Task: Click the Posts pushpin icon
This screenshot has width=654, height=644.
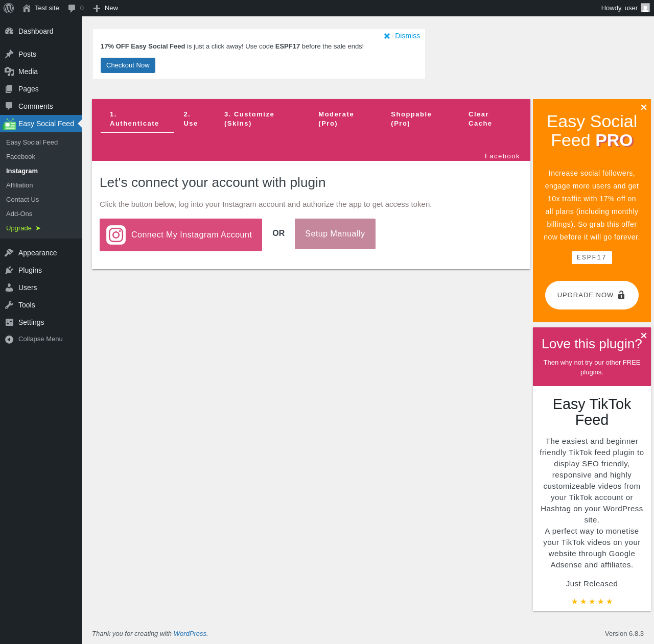Action: pos(9,54)
